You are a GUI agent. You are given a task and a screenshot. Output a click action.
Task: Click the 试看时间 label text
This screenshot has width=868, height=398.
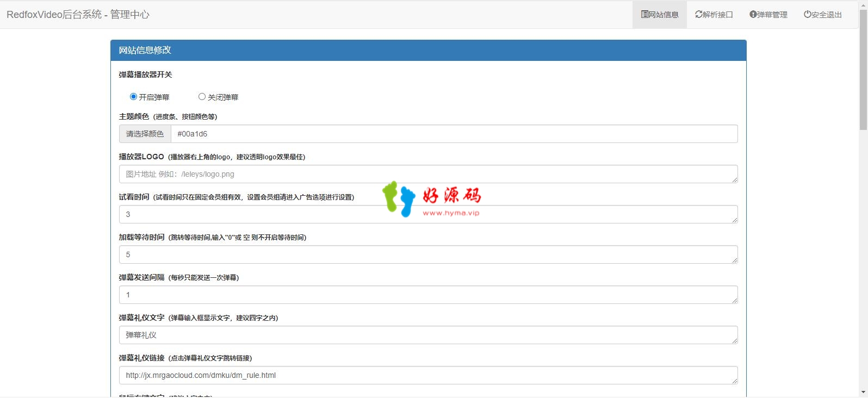[134, 197]
